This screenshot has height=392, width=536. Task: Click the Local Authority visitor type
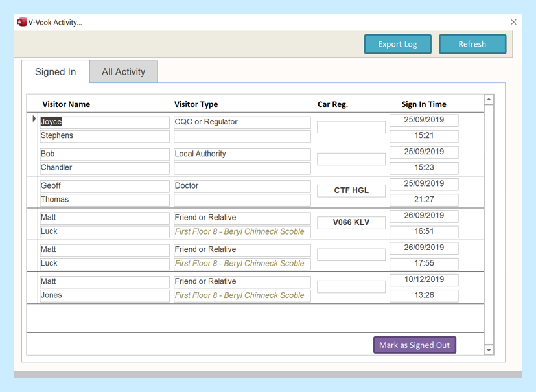[242, 154]
